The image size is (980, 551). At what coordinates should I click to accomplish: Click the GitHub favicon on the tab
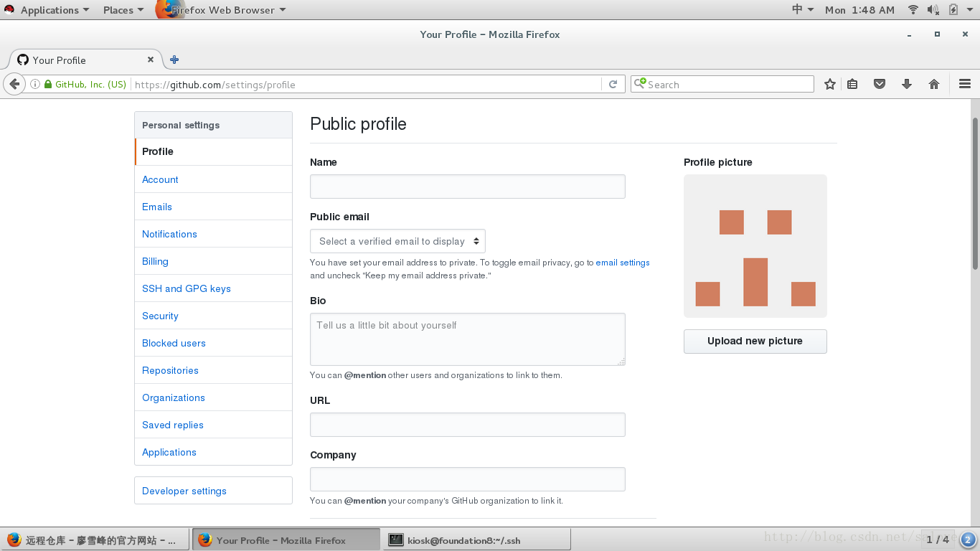click(23, 60)
